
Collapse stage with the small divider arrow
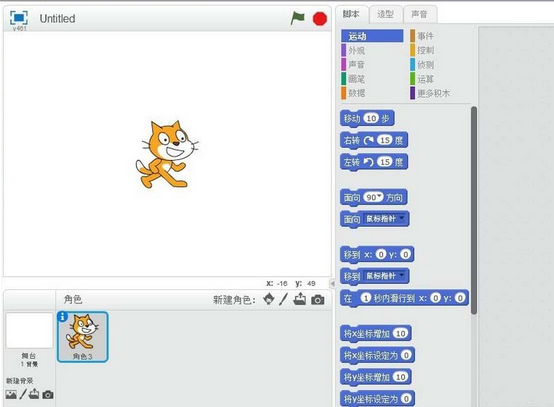point(332,283)
